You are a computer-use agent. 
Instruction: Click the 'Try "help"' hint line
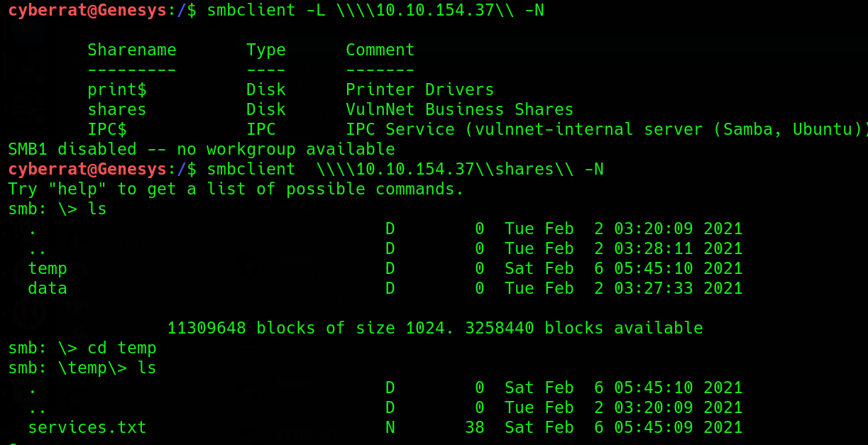click(x=236, y=189)
